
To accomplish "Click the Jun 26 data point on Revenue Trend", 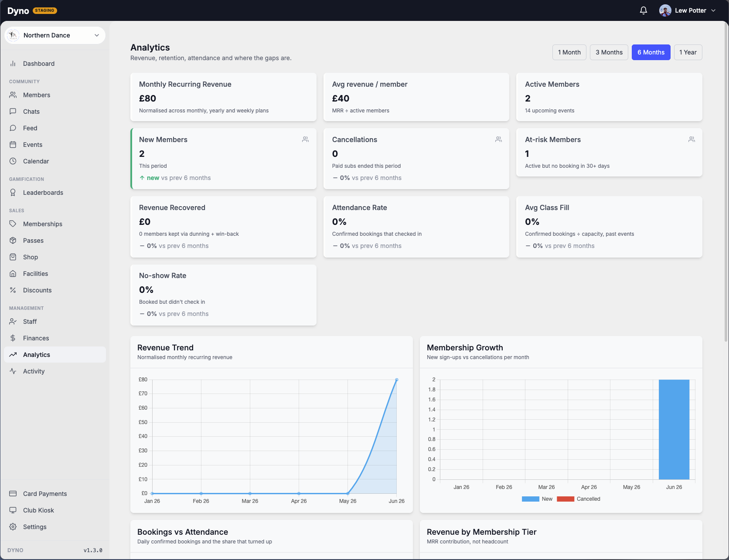I will [397, 380].
